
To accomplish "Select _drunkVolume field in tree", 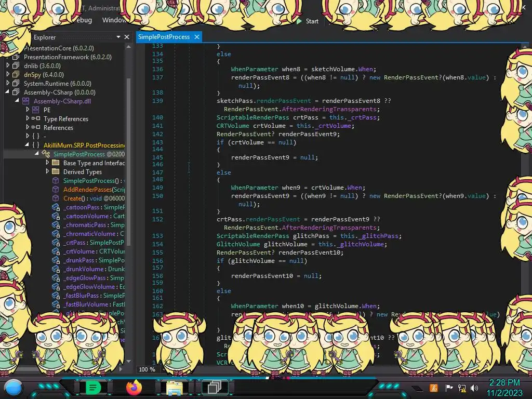I will [x=94, y=269].
